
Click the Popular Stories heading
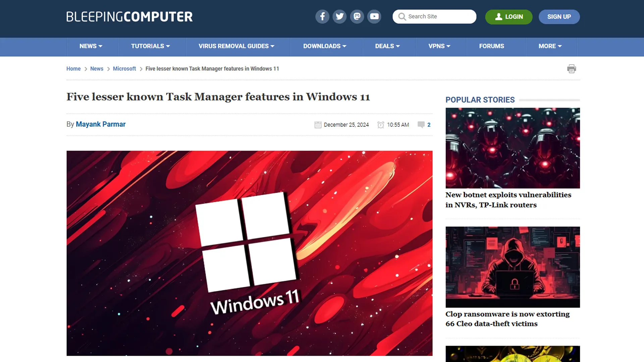point(480,100)
